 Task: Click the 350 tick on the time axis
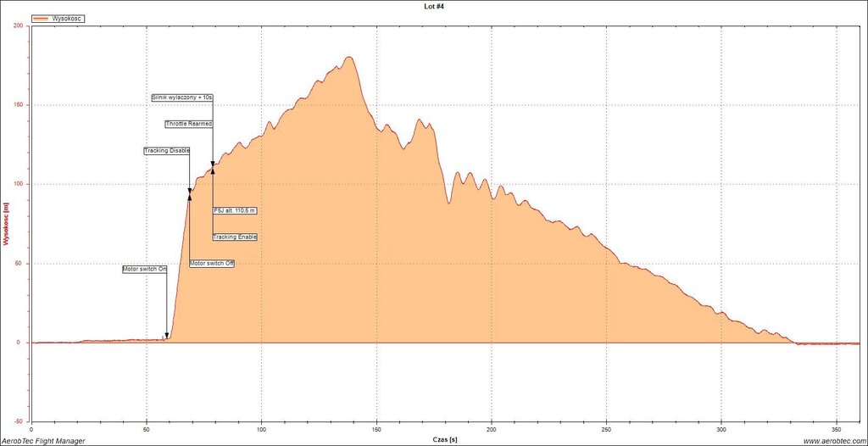837,429
